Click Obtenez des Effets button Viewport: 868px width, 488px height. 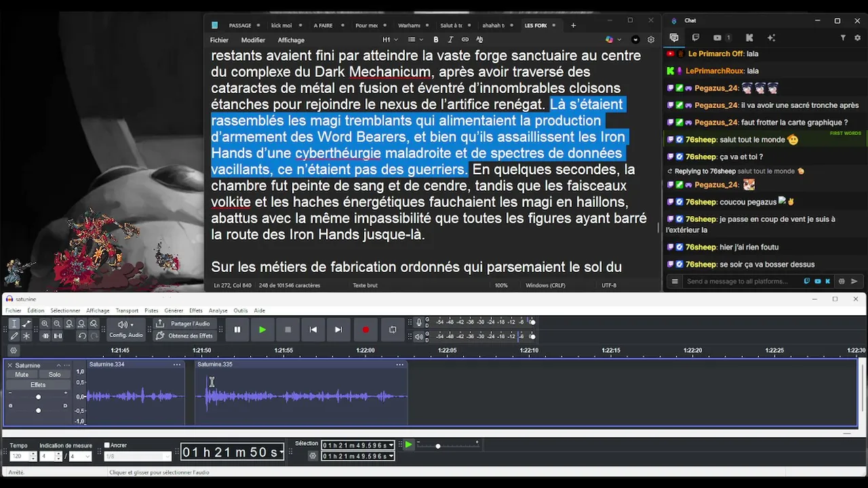[x=184, y=335]
